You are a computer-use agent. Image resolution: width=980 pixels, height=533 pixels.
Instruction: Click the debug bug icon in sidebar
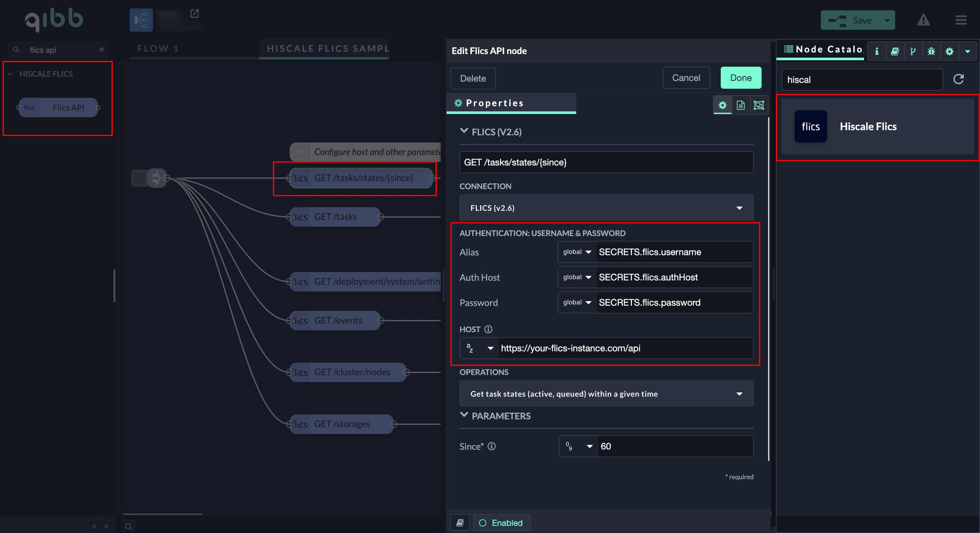(x=931, y=51)
